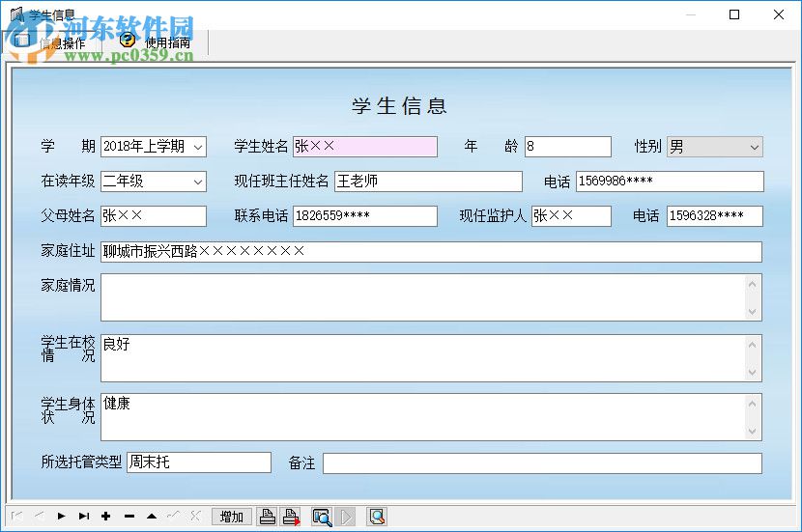
Task: Open search records magnifier icon
Action: click(322, 517)
